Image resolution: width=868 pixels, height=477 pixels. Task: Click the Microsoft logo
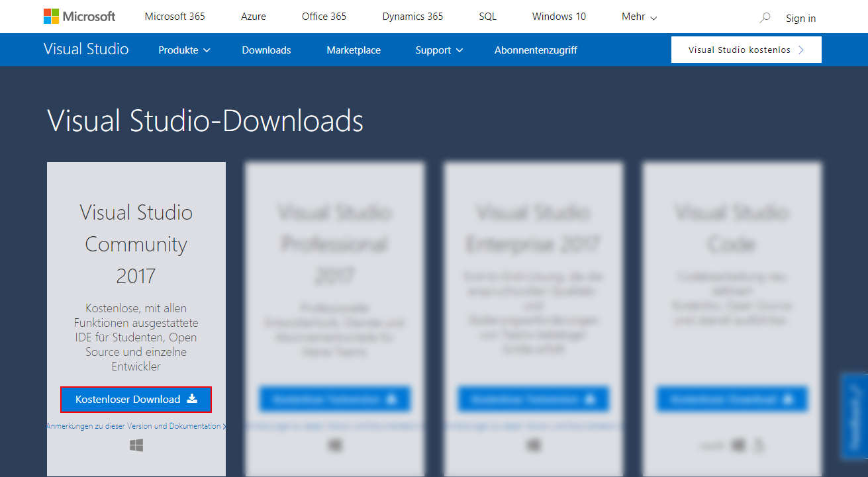click(x=79, y=17)
